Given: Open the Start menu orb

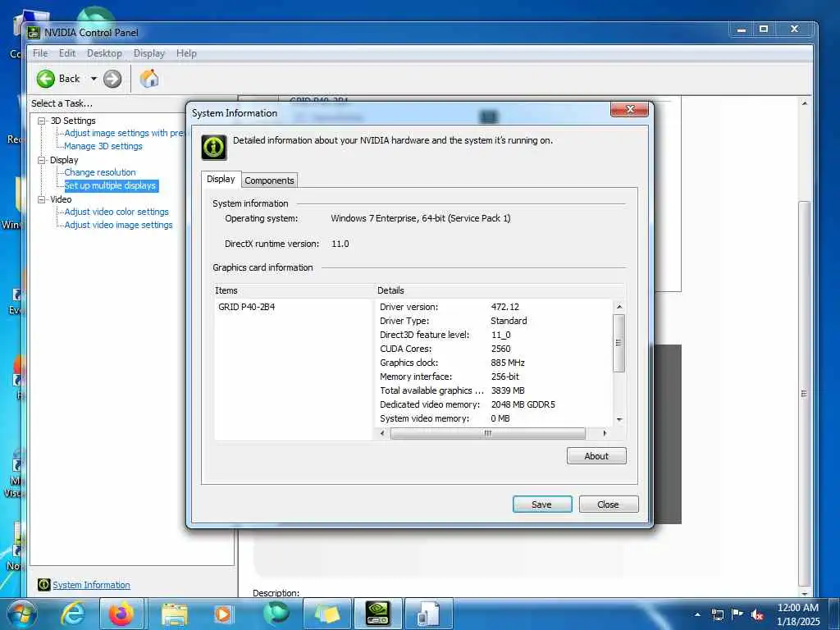Looking at the screenshot, I should coord(22,614).
